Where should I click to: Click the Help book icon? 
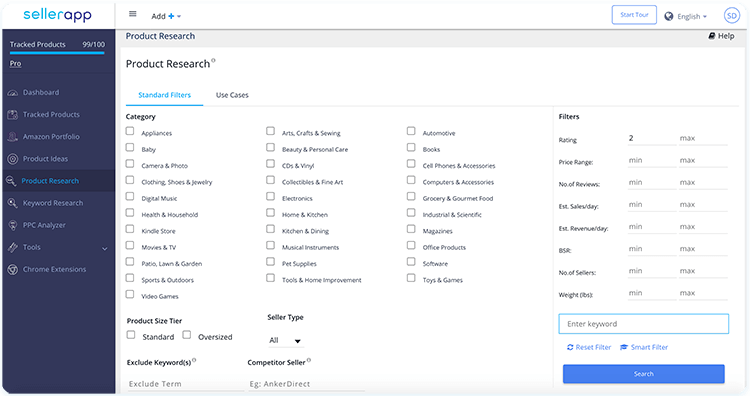pos(712,36)
